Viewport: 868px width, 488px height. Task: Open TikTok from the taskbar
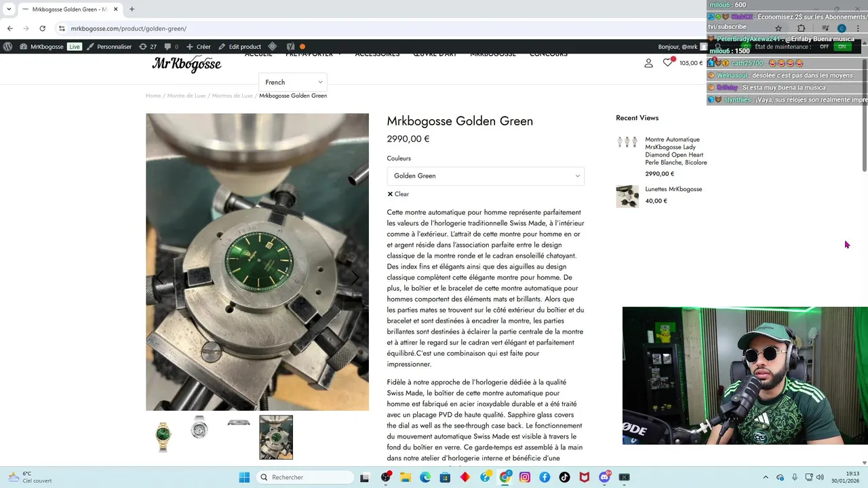tap(564, 477)
